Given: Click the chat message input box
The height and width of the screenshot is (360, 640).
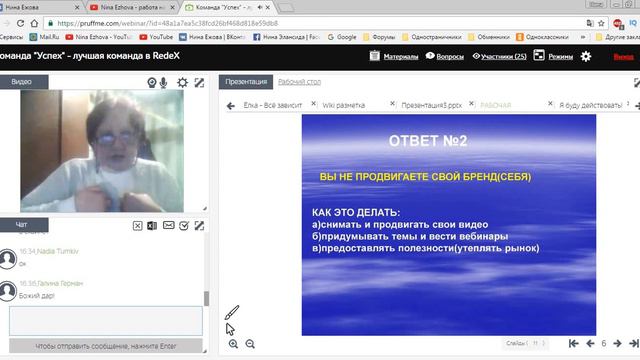Looking at the screenshot, I should [x=106, y=321].
